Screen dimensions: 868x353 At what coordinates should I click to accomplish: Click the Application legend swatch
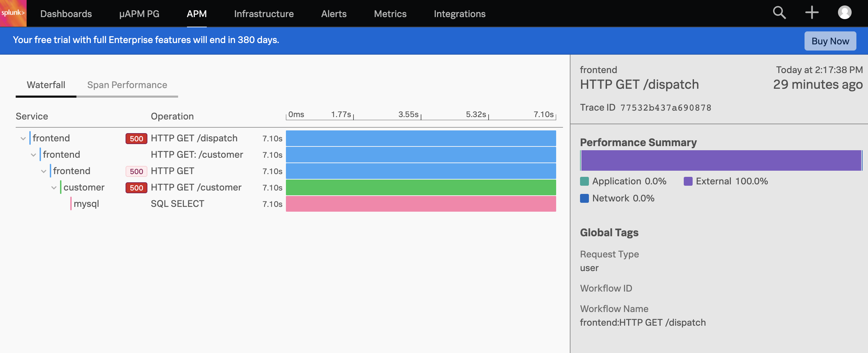point(584,181)
